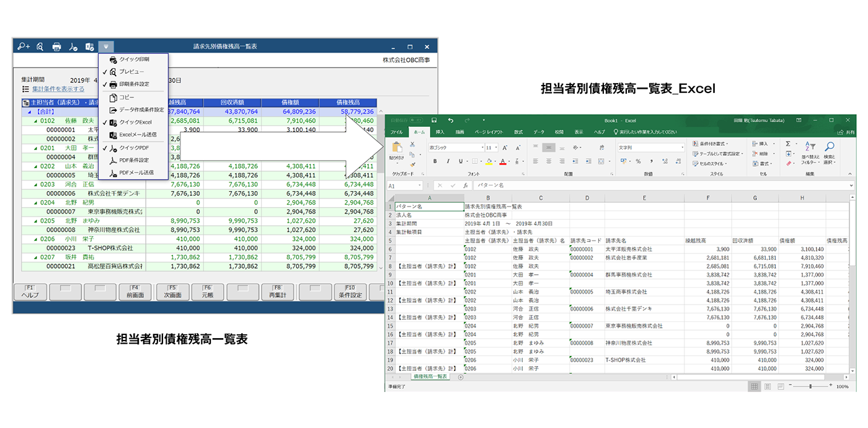Open print preview from the OBC toolbar
This screenshot has height=428, width=868.
click(40, 47)
